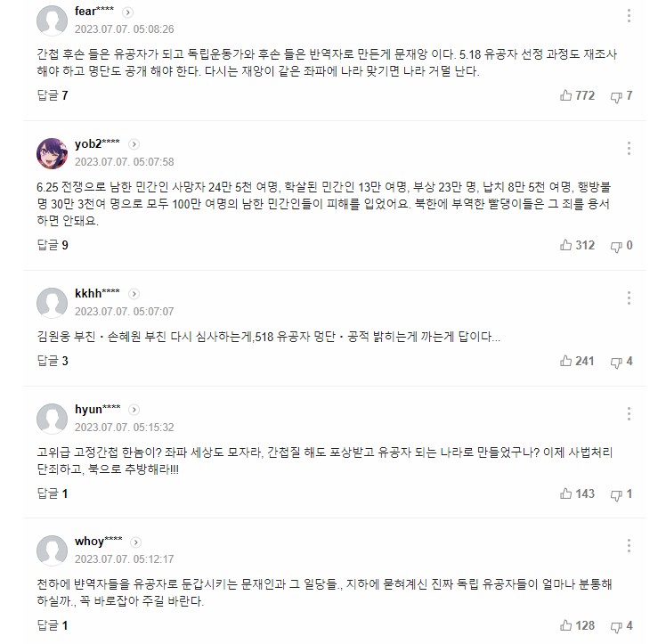
Task: Dislike the comment by fear****
Action: pyautogui.click(x=616, y=95)
